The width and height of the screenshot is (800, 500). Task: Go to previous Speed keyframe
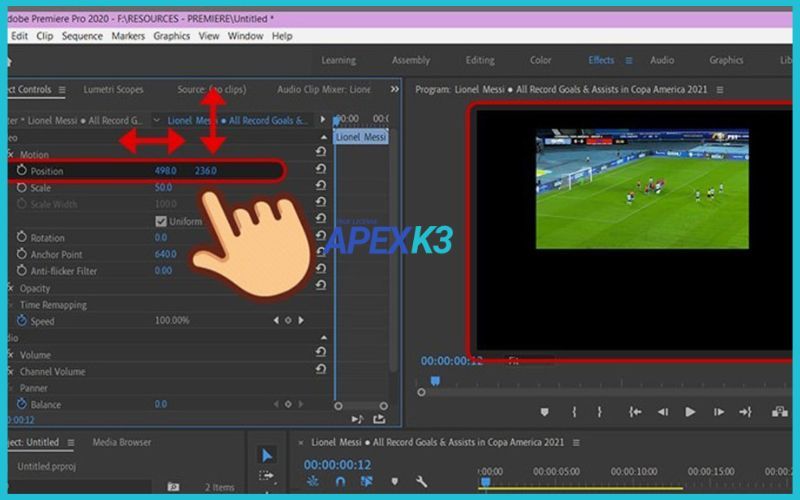[x=276, y=320]
